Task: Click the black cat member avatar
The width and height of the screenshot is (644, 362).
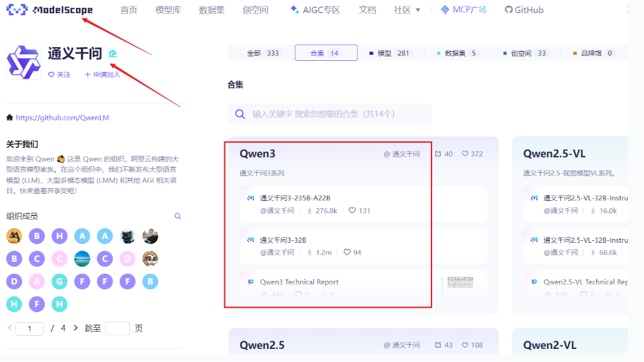Action: [x=127, y=236]
